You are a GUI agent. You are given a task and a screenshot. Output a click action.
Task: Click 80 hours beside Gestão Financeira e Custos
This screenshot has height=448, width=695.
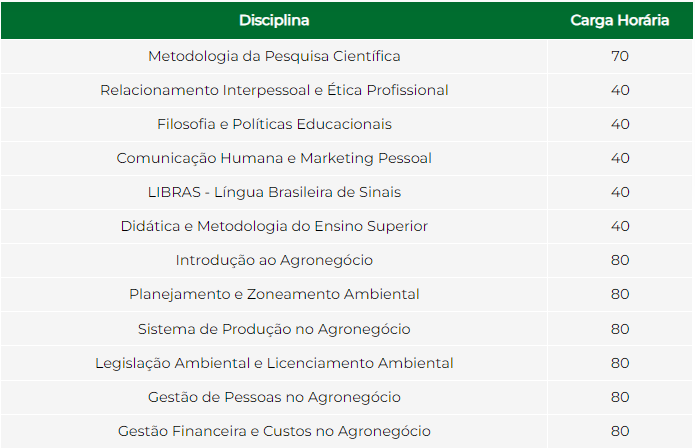tap(620, 431)
